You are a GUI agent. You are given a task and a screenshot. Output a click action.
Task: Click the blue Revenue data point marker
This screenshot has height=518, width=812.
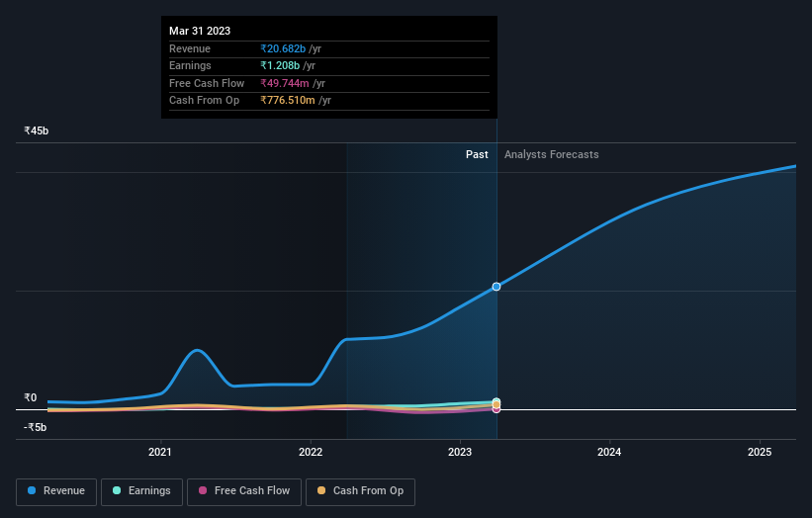click(496, 287)
